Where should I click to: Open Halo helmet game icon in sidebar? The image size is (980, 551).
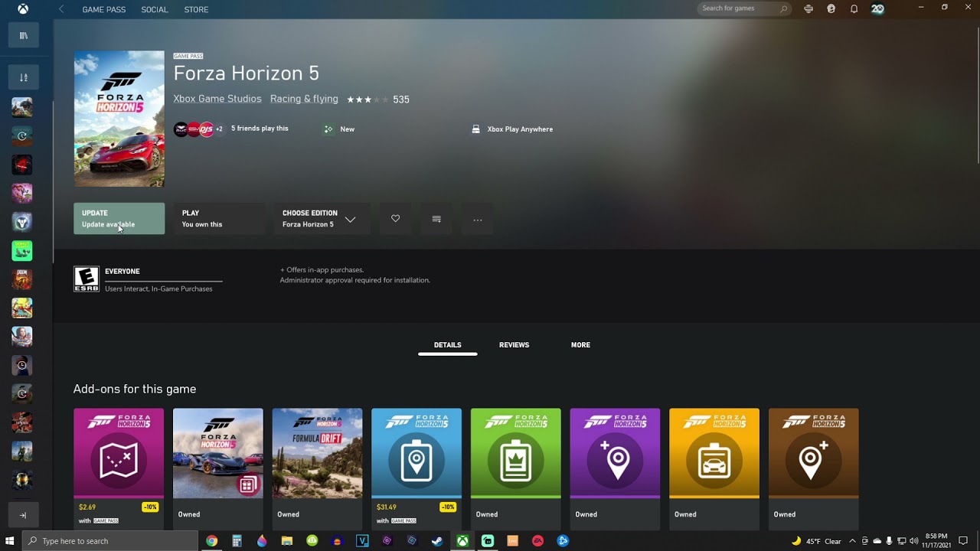point(22,480)
